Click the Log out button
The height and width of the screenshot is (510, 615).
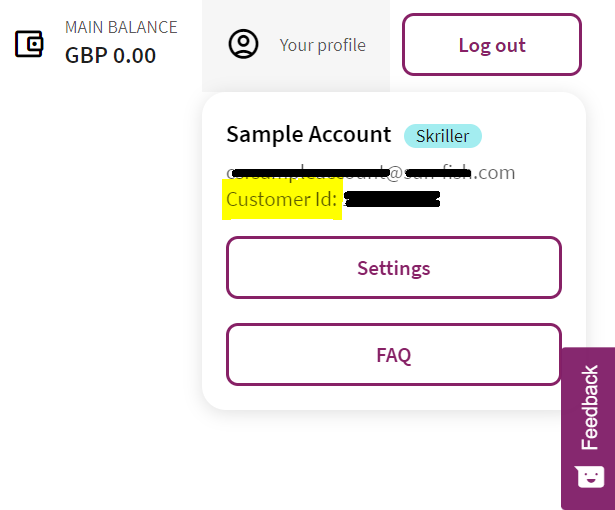[492, 45]
